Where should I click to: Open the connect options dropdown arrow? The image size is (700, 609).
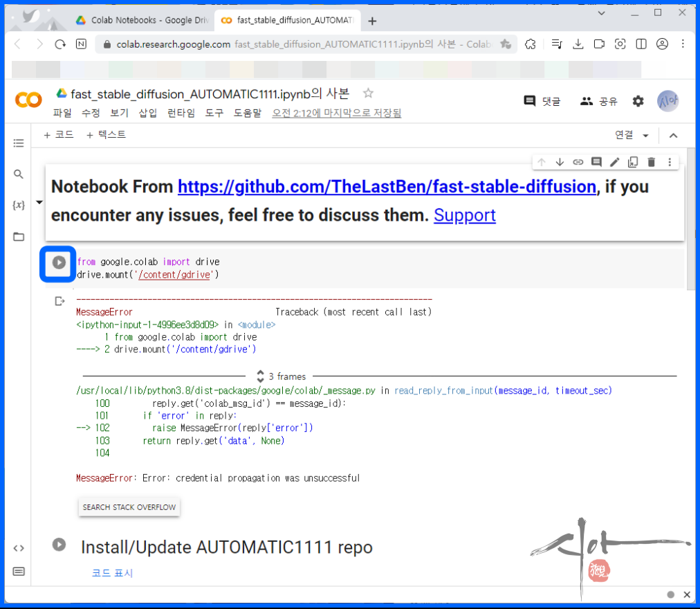click(x=645, y=136)
